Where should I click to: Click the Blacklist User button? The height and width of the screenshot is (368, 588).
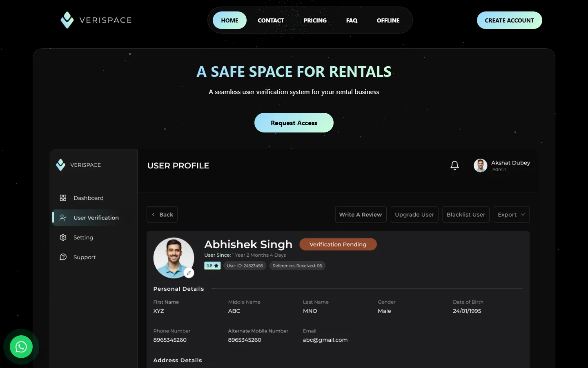coord(466,215)
